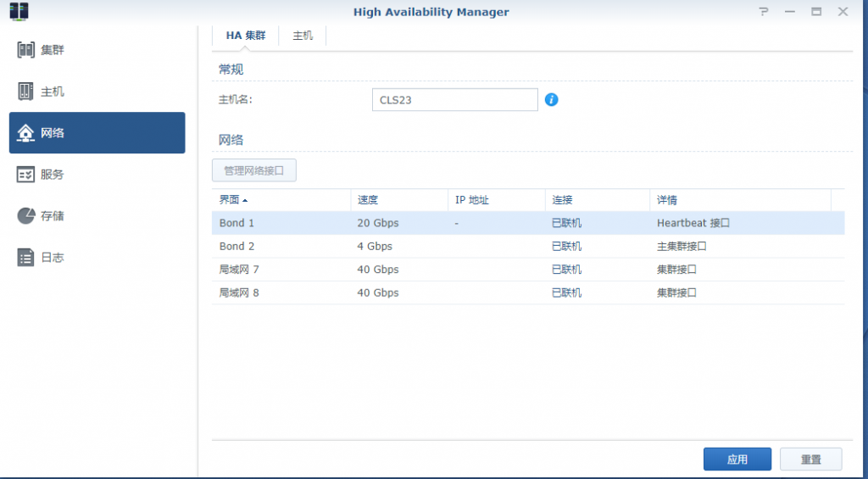This screenshot has height=479, width=868.
Task: Click the 4 Gbps speed cell
Action: (375, 247)
